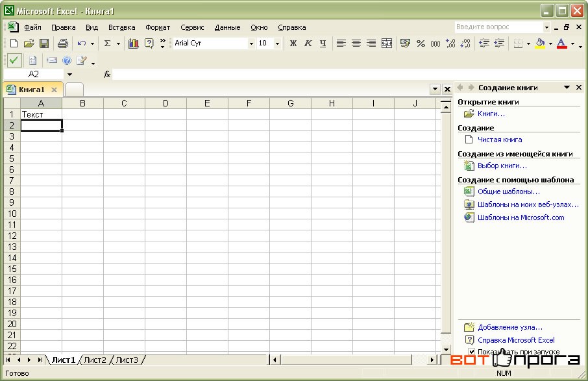Align cell text to the right
The width and height of the screenshot is (588, 381).
point(371,43)
